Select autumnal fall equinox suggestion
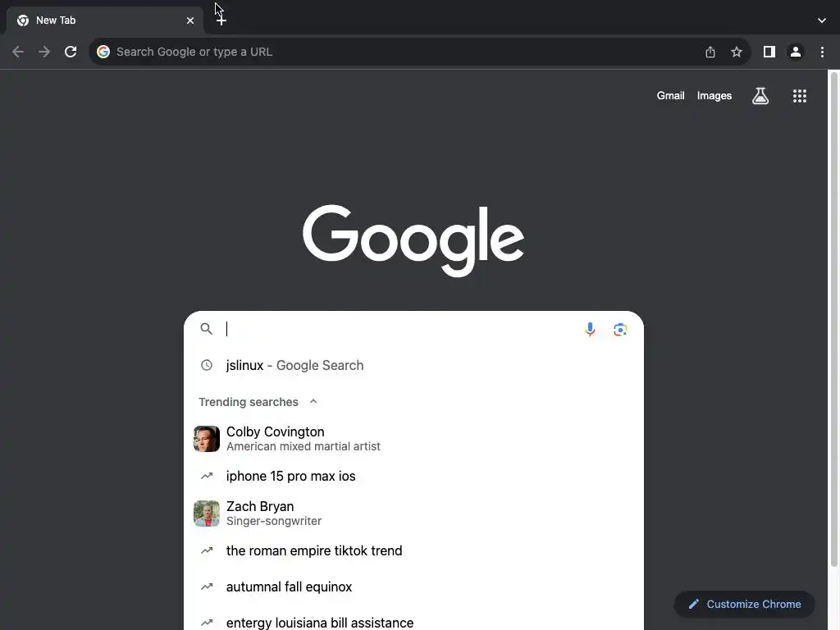This screenshot has width=840, height=630. [x=413, y=587]
